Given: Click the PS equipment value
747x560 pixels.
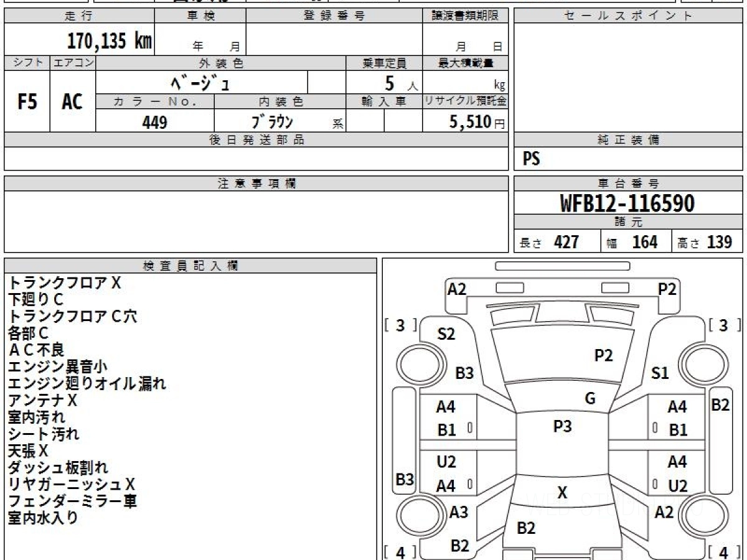Looking at the screenshot, I should [x=531, y=159].
